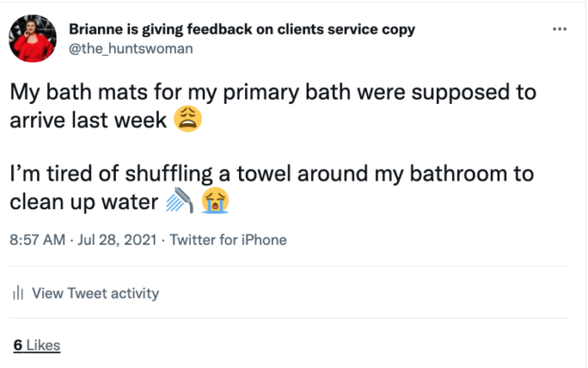
Task: Click the Jul 28, 2021 date
Action: point(116,240)
